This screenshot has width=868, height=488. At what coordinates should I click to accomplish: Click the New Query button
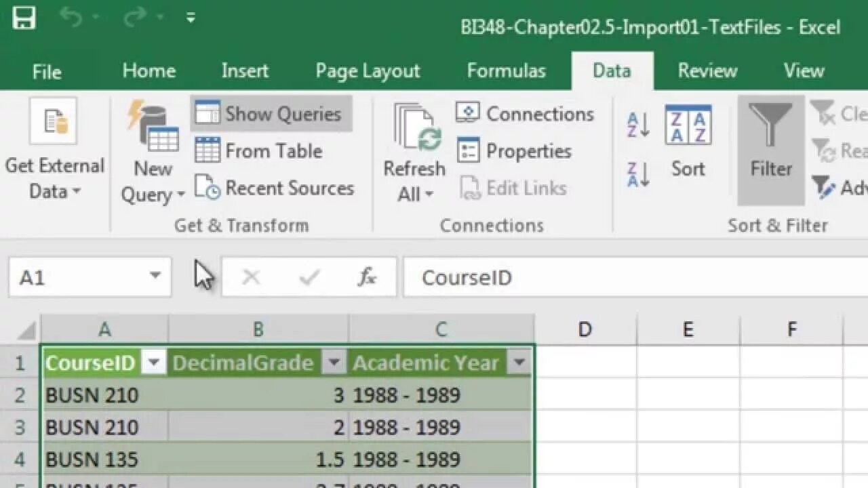[x=153, y=152]
